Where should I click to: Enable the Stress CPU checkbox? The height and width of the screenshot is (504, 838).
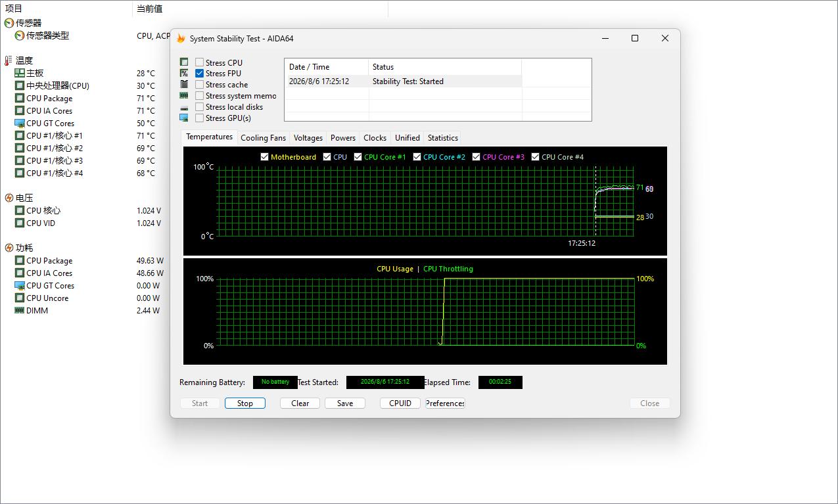pos(199,62)
